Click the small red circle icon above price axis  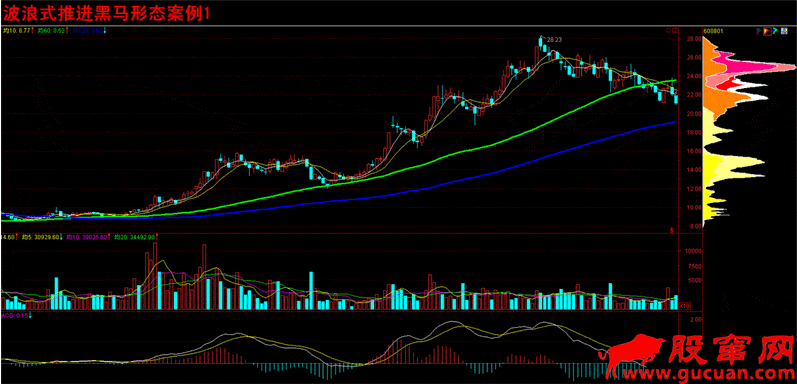click(x=668, y=31)
